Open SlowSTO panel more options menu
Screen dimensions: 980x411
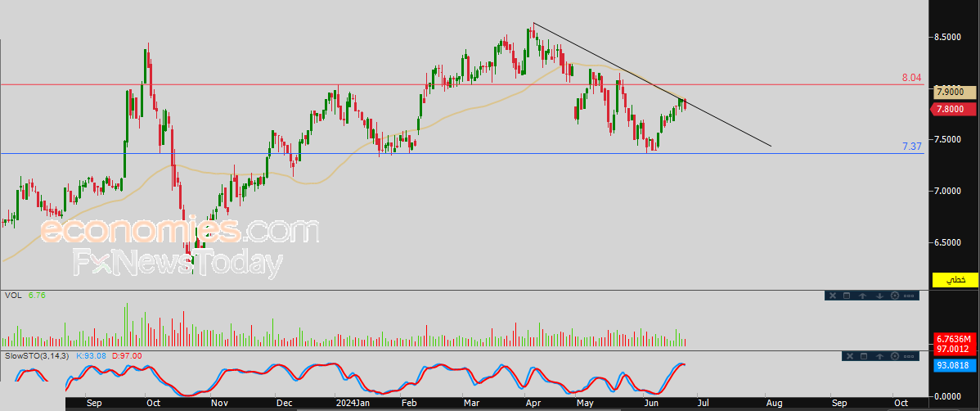pos(910,356)
